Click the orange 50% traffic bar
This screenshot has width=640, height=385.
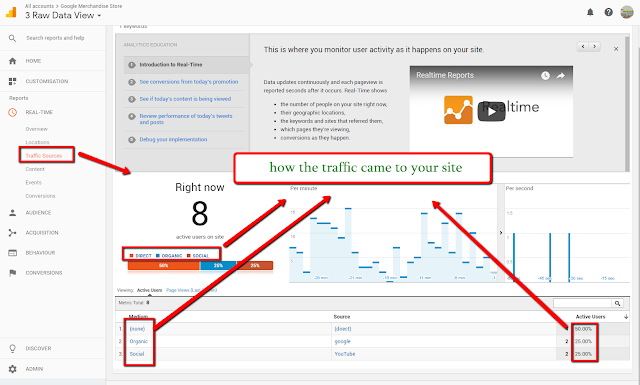click(x=163, y=265)
